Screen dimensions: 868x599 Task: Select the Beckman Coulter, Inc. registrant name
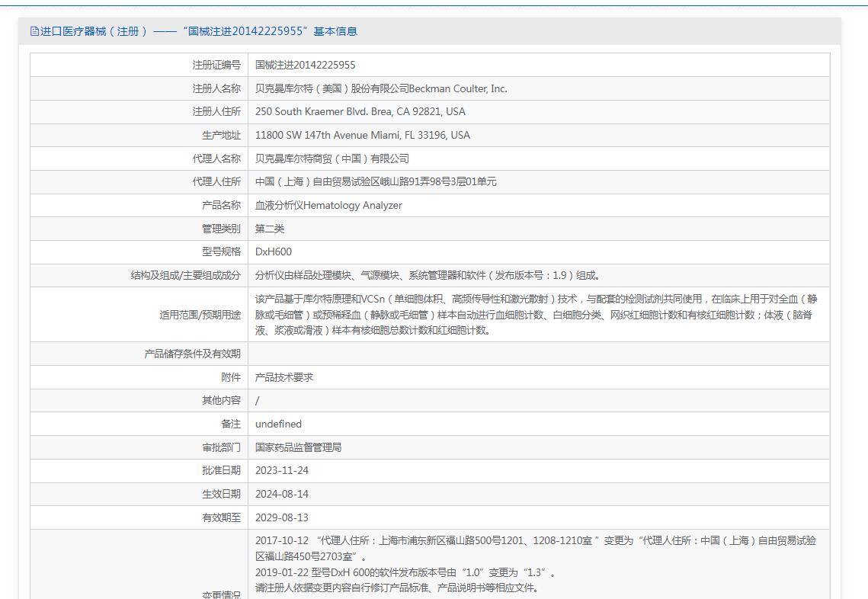coord(381,88)
